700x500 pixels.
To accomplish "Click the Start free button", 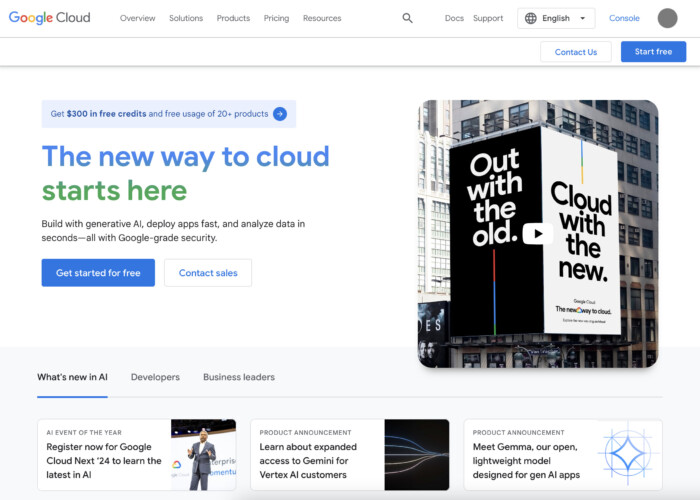I will [x=653, y=52].
